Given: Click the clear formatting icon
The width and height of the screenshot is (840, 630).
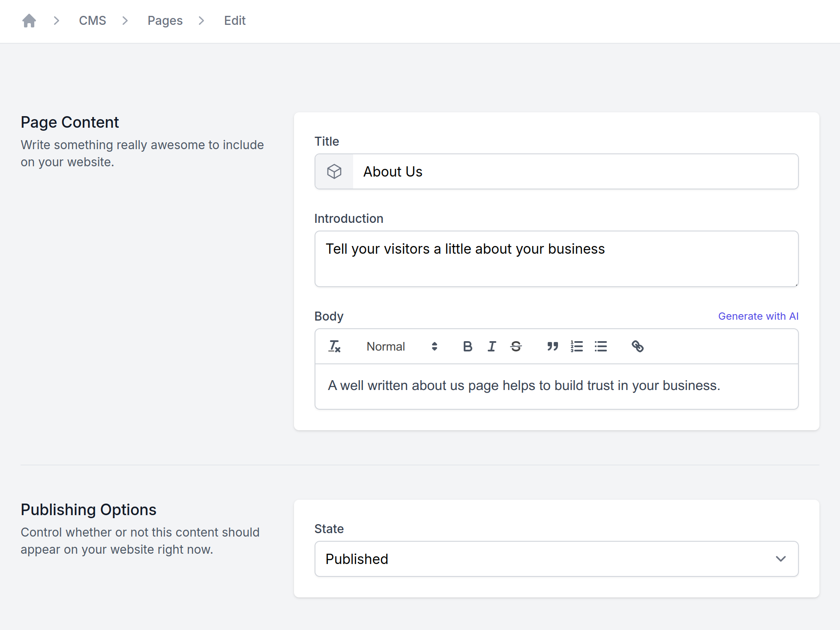Looking at the screenshot, I should click(334, 346).
